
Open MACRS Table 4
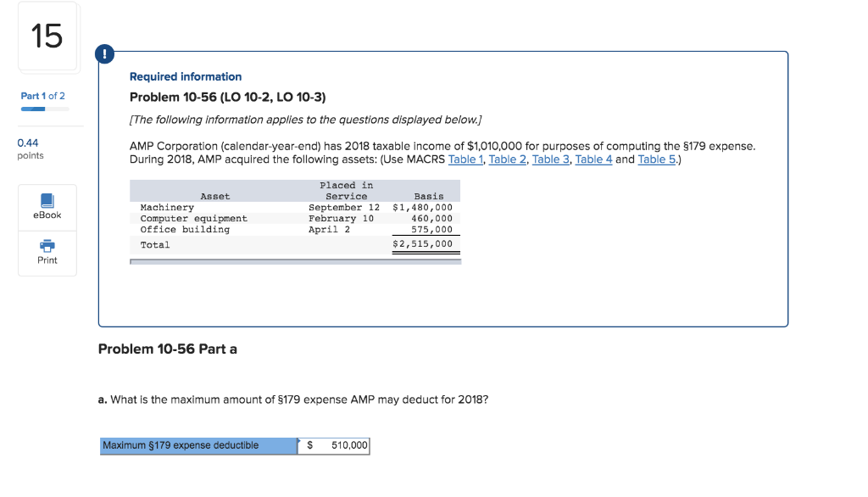click(593, 159)
